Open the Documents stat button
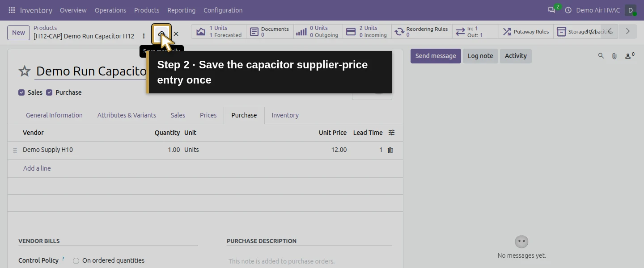Image resolution: width=644 pixels, height=268 pixels. [x=270, y=32]
